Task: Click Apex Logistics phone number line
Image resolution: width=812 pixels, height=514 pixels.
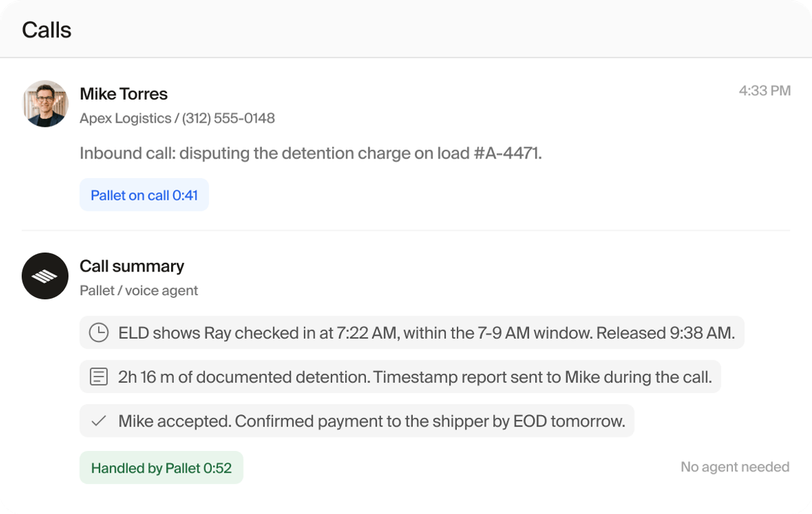Action: [x=177, y=119]
